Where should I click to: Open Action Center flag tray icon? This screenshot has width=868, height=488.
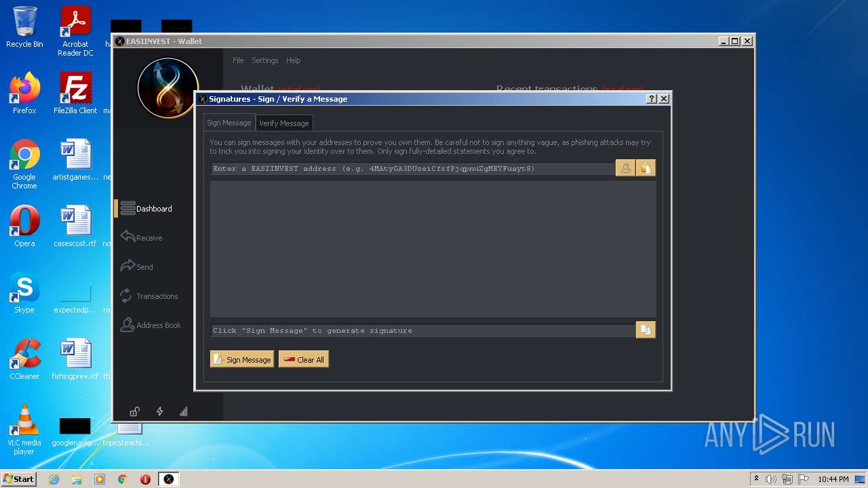coord(804,479)
